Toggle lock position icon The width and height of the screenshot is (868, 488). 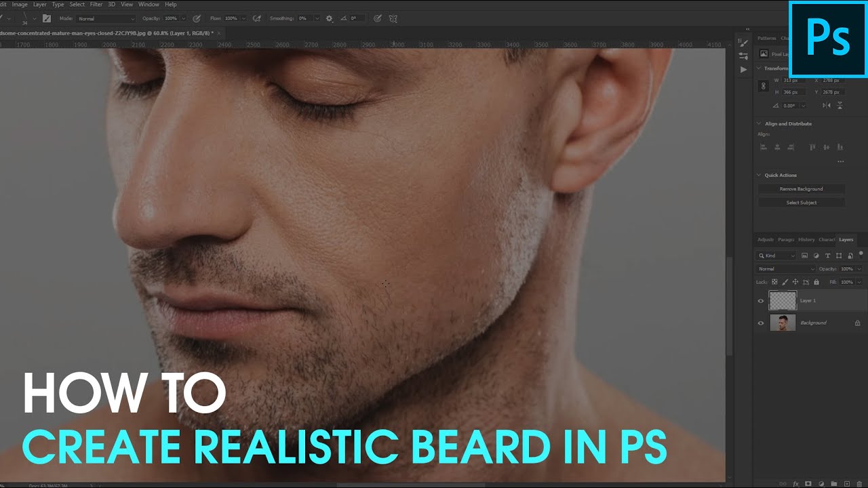coord(795,282)
